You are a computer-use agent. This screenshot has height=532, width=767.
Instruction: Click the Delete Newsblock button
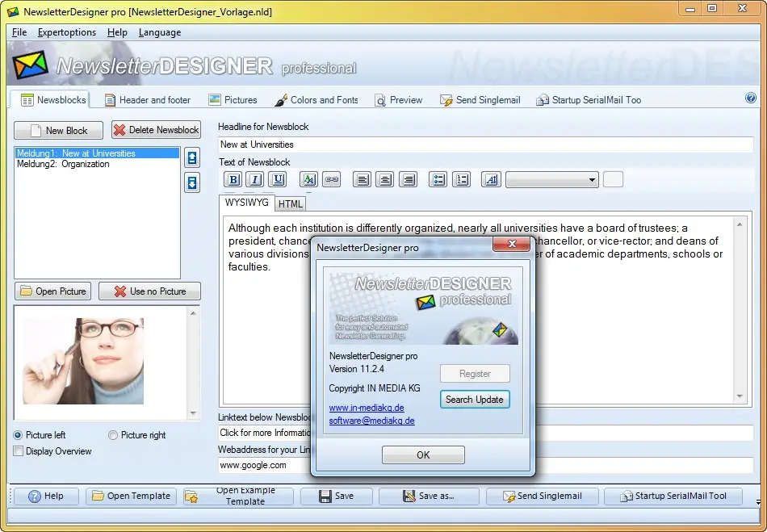(156, 130)
